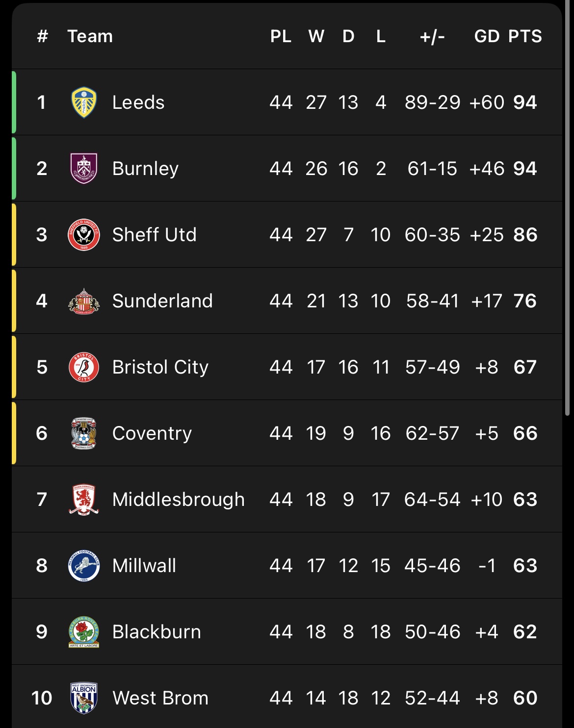Click the Burnley club crest
The image size is (574, 728).
pos(84,169)
